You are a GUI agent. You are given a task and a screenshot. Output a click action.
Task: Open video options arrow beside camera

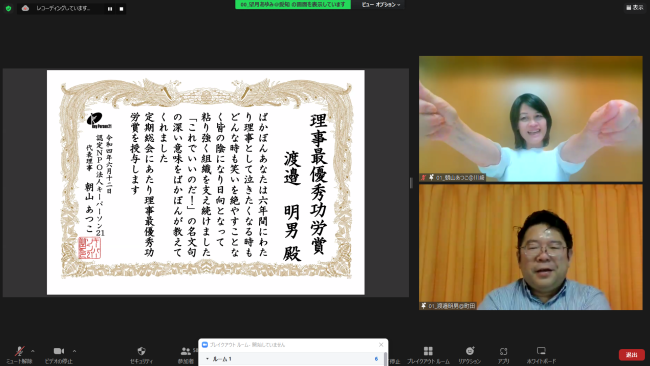pos(74,351)
